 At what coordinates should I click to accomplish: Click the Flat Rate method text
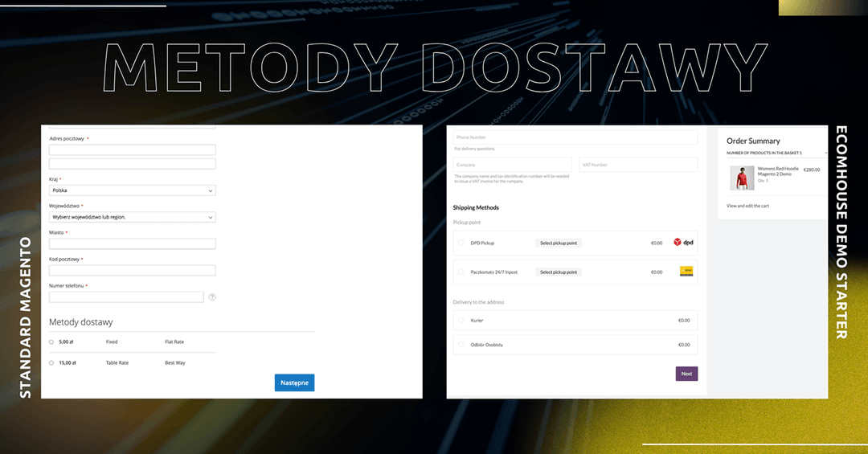click(x=174, y=342)
